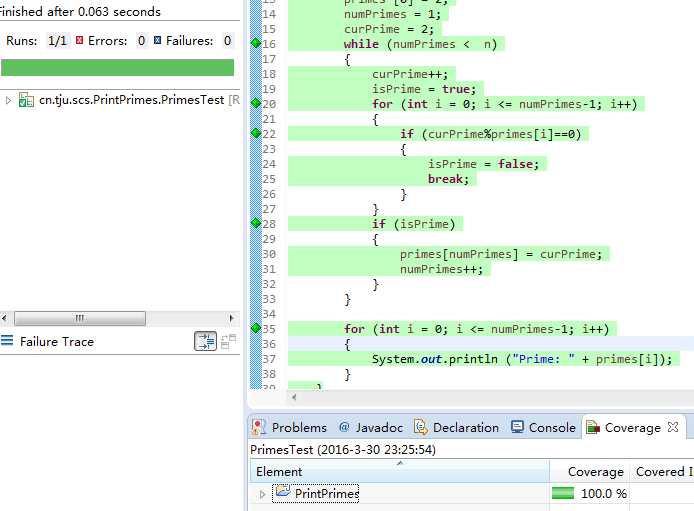Expand the cn.tju.scs.PrintPrimes.PrimesTest node

[x=8, y=100]
